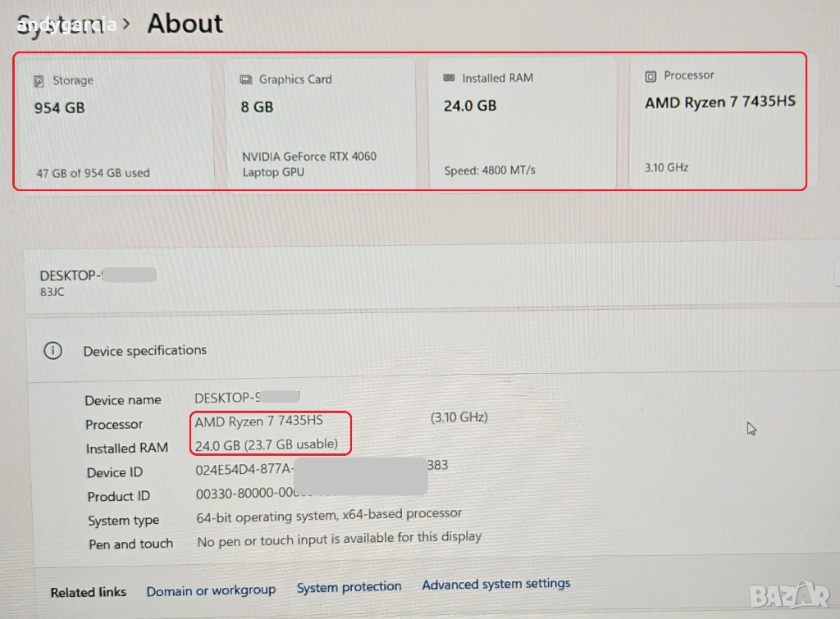Click the Device ID value in specifications
Image resolution: width=840 pixels, height=619 pixels.
tap(322, 470)
